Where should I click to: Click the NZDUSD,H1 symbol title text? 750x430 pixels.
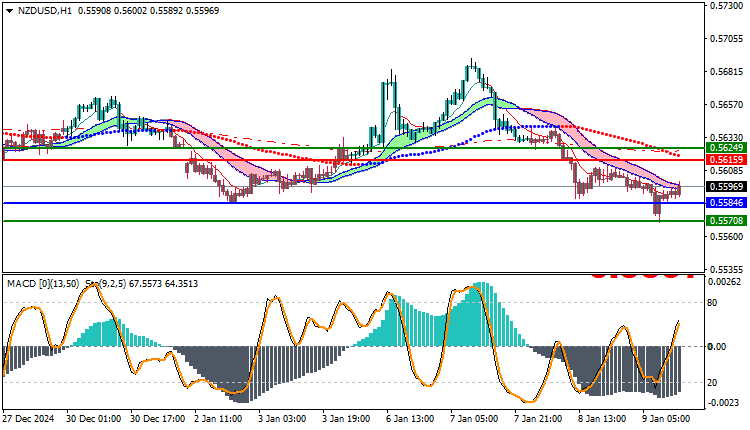click(44, 11)
